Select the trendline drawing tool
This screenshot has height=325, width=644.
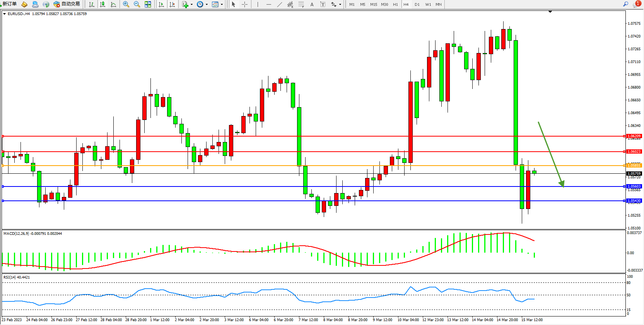pos(279,4)
